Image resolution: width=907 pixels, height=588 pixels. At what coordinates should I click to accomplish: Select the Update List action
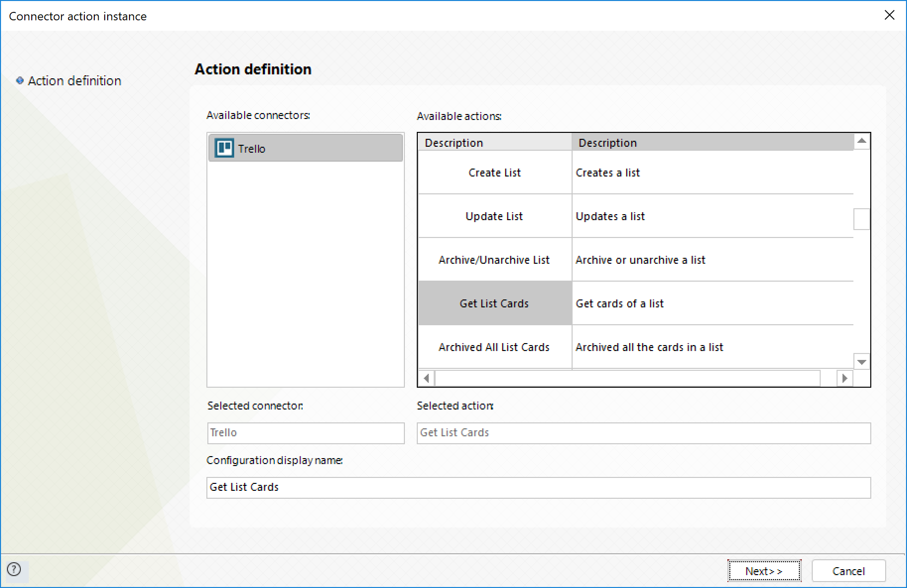click(495, 216)
